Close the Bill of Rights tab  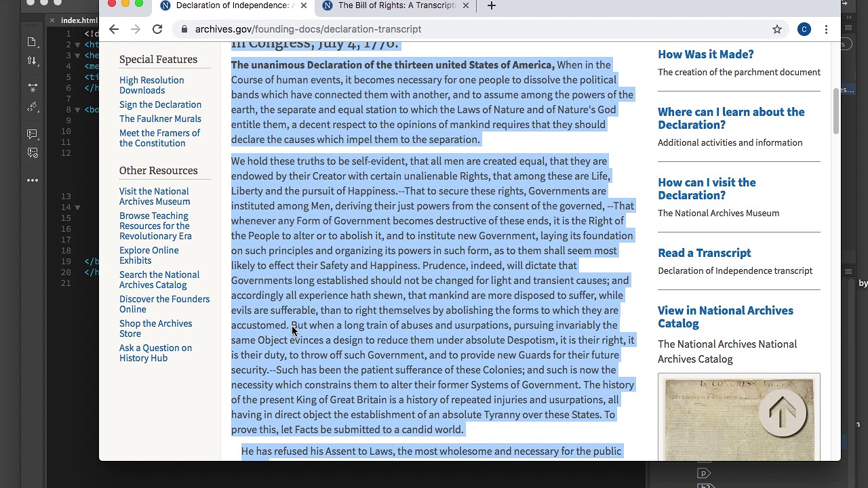pyautogui.click(x=465, y=5)
